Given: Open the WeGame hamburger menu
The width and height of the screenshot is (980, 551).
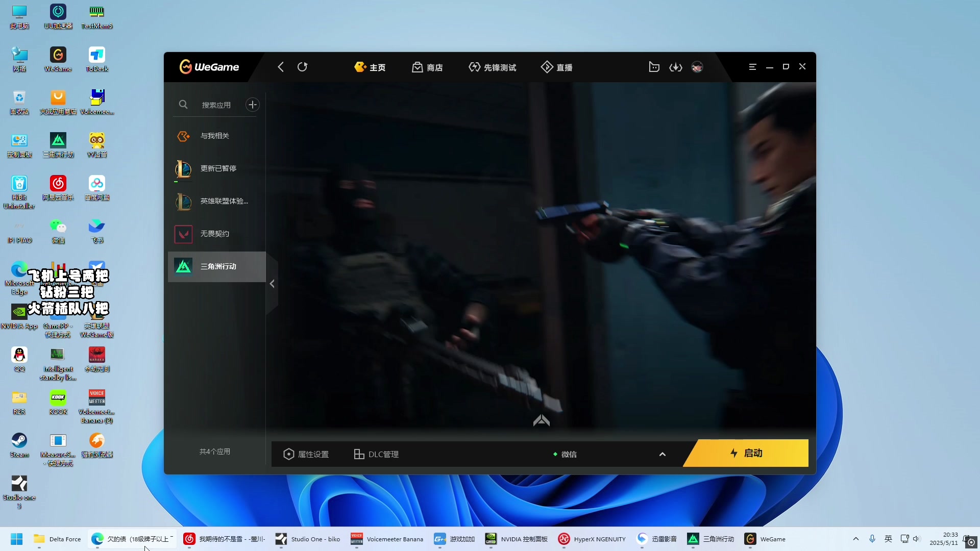Looking at the screenshot, I should pos(752,67).
